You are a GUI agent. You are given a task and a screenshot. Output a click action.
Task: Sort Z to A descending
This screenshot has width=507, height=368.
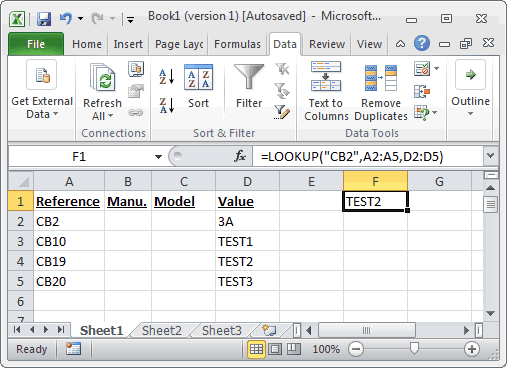click(x=167, y=106)
